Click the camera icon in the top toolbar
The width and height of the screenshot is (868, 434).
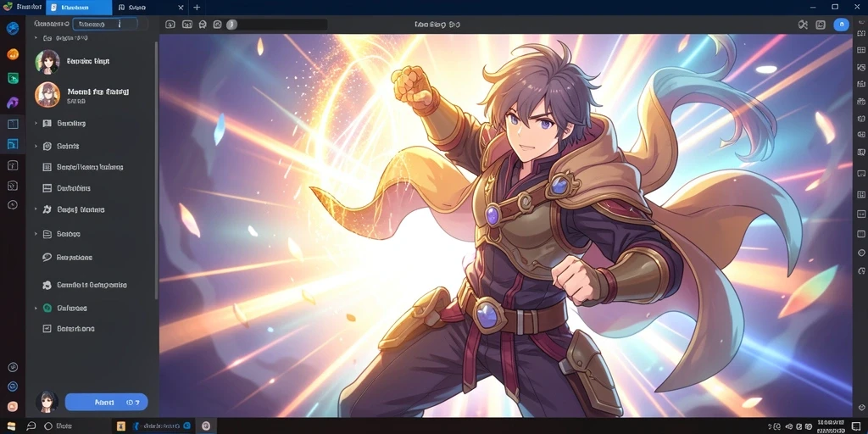[x=218, y=25]
